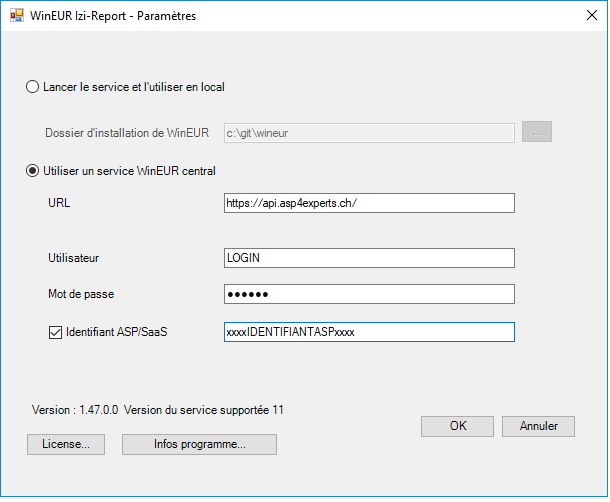Open the License... button

pos(66,444)
